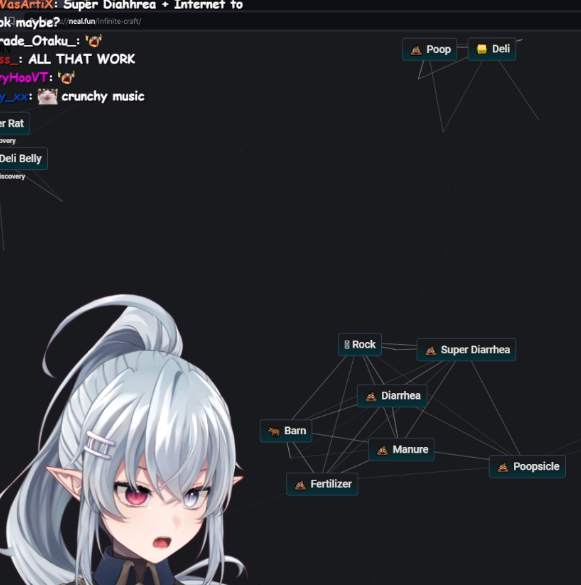Select the Fertilizer element label
Viewport: 581px width, 585px height.
(x=331, y=484)
